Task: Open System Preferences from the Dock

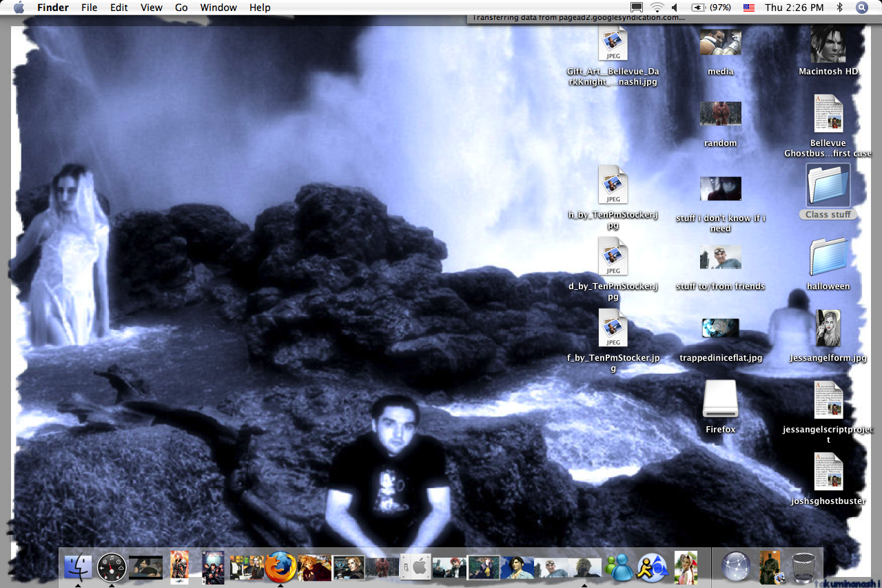Action: tap(416, 567)
